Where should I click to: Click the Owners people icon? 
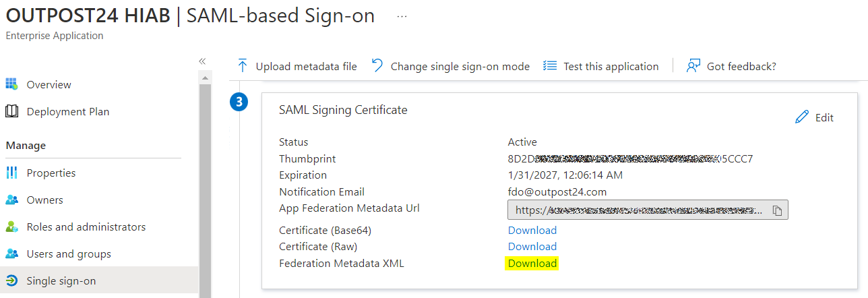pyautogui.click(x=11, y=200)
